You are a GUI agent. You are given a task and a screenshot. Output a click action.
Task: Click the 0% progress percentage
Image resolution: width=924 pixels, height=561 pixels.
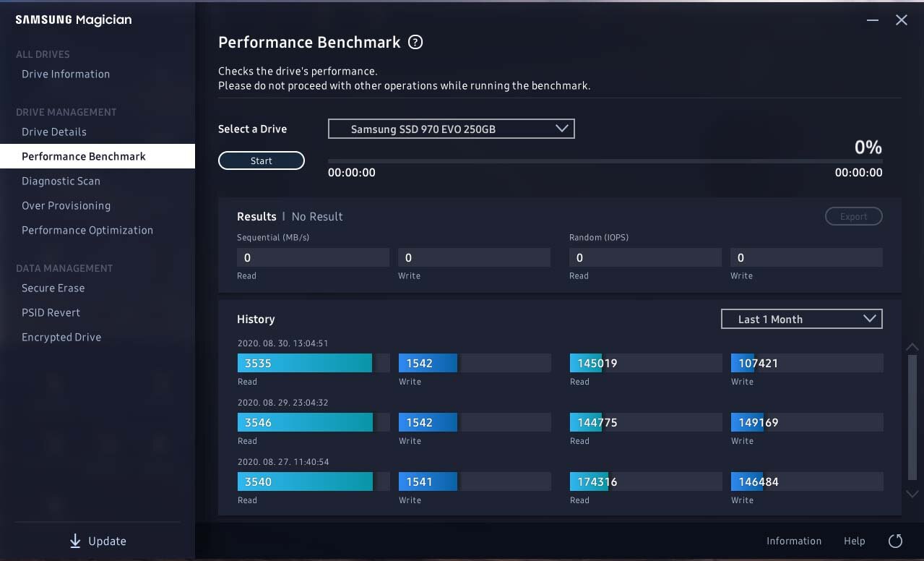(868, 147)
